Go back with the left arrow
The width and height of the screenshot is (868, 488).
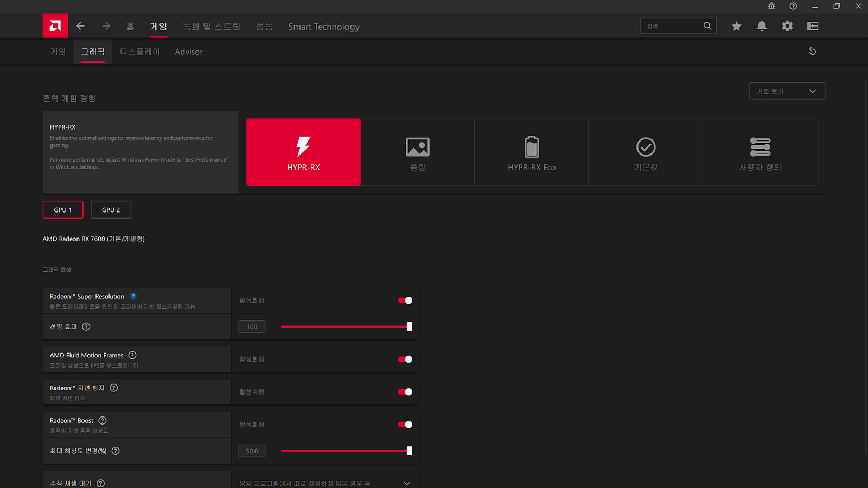point(80,26)
